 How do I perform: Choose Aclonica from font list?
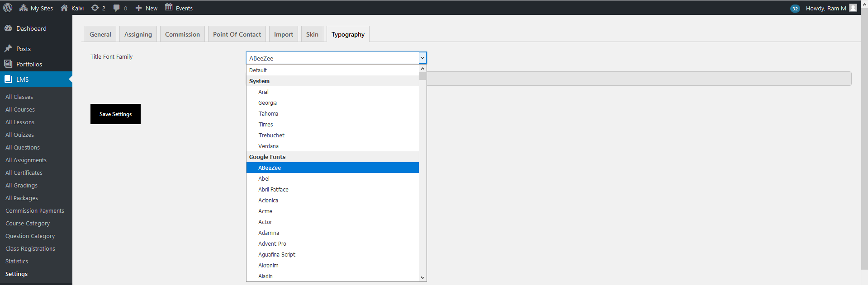click(332, 200)
